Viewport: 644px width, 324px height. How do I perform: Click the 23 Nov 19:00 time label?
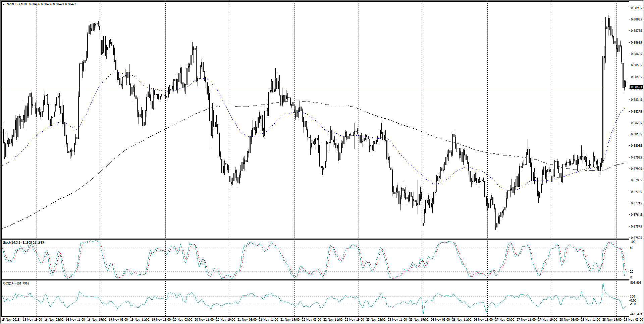(x=420, y=319)
